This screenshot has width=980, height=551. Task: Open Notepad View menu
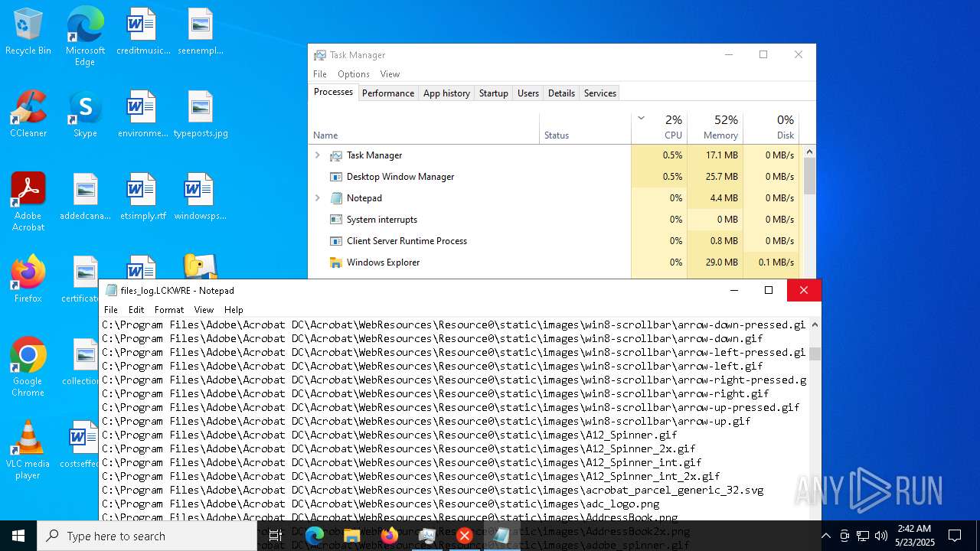click(204, 310)
